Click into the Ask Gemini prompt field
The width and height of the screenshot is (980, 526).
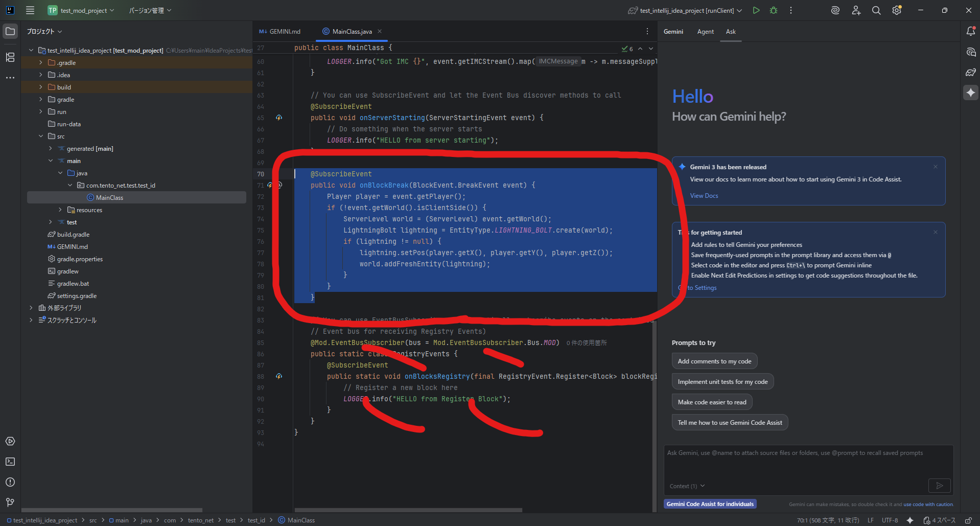click(x=807, y=463)
